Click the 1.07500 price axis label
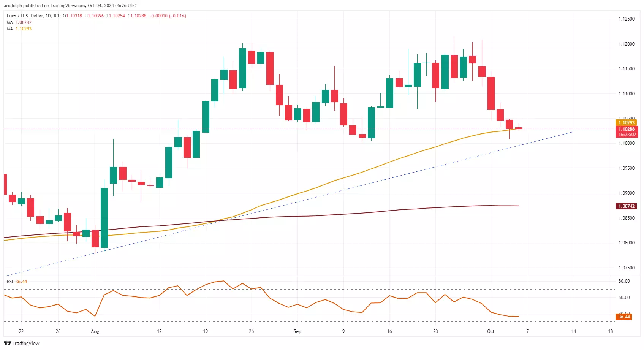The width and height of the screenshot is (644, 350). tap(627, 268)
